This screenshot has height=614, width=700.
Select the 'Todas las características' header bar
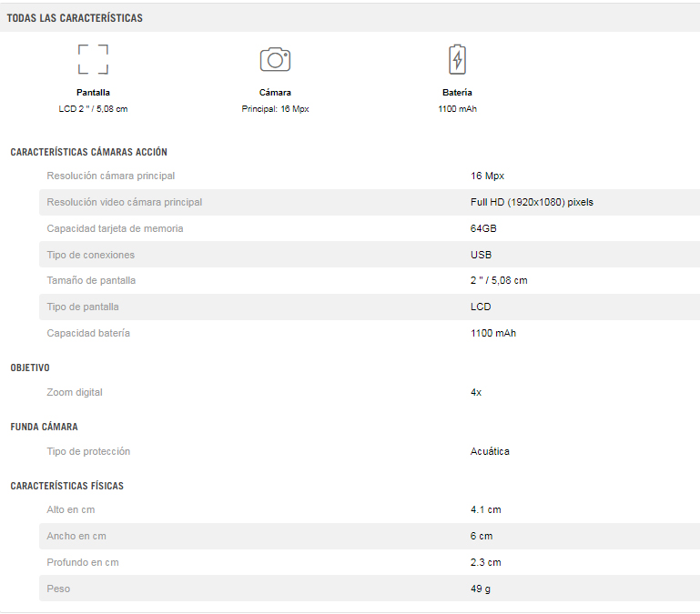coord(350,18)
